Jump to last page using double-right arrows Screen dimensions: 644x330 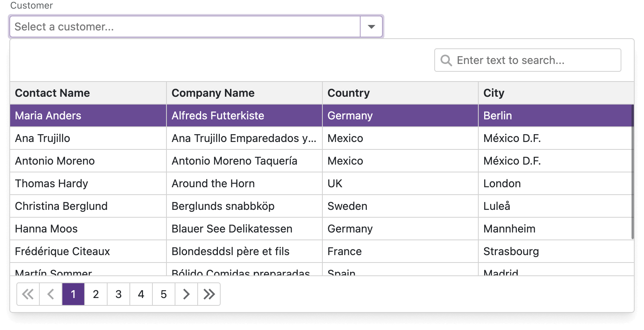click(209, 294)
